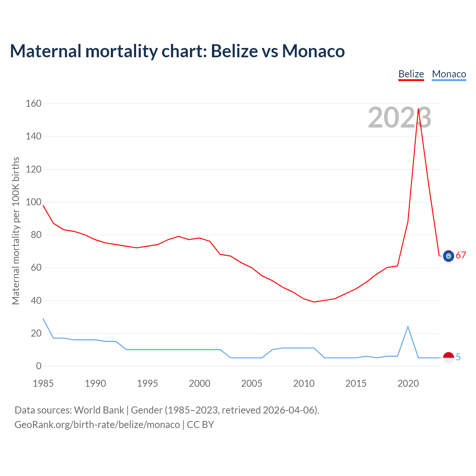Open the GeoRank.org source link text
Image resolution: width=476 pixels, height=476 pixels.
97,425
